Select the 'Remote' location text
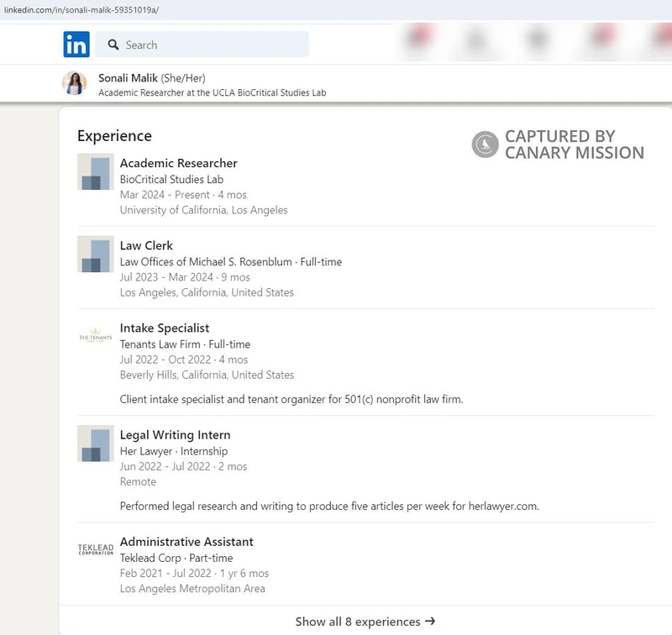Screen dimensions: 672x635 [x=138, y=481]
